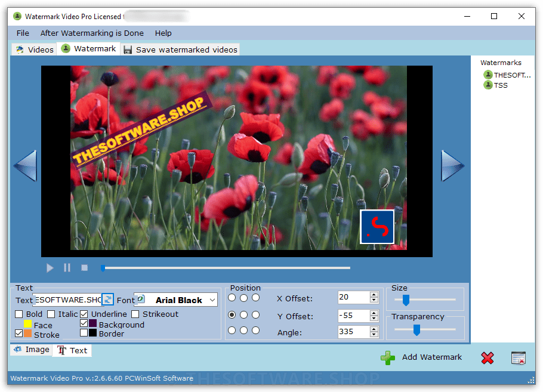Open Save watermarked videos tab

pos(180,50)
